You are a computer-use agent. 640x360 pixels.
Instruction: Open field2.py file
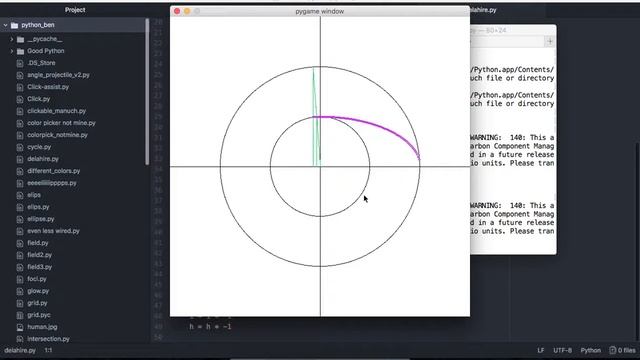coord(39,255)
